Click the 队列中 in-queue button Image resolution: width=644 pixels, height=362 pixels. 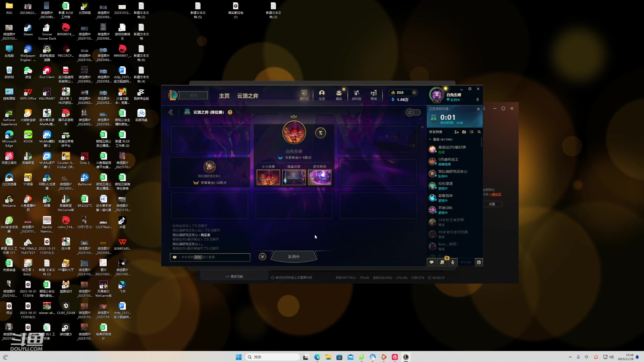pos(294,256)
